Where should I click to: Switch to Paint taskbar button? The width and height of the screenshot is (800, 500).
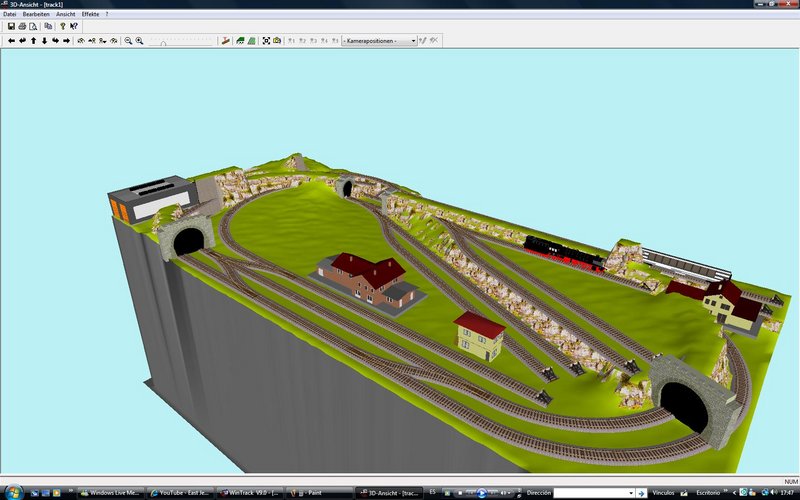tap(318, 493)
